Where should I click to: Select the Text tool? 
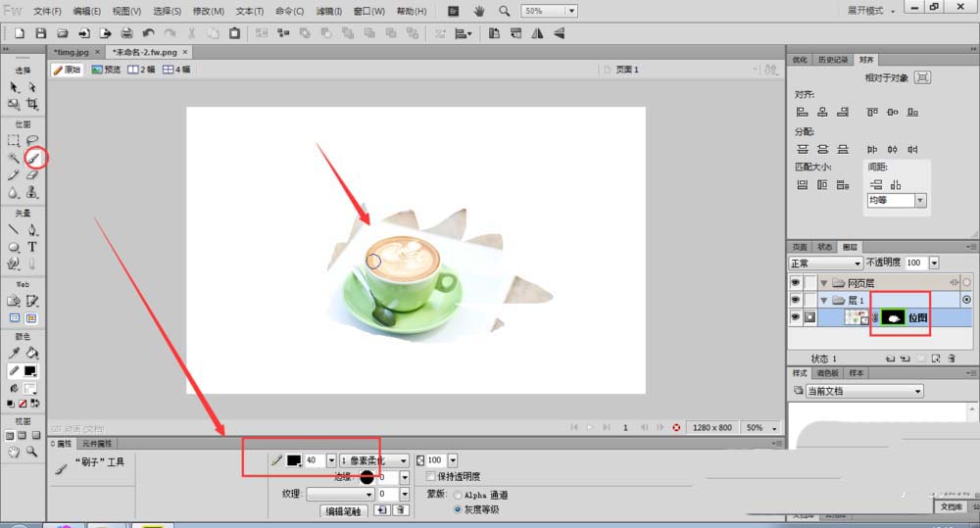[32, 247]
